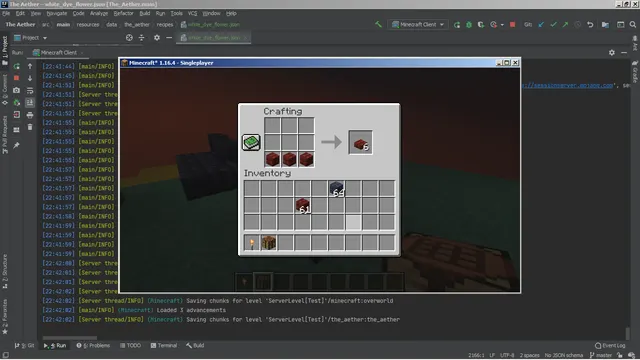Click the crafting output red slab item
Screen dimensions: 640x360
360,142
